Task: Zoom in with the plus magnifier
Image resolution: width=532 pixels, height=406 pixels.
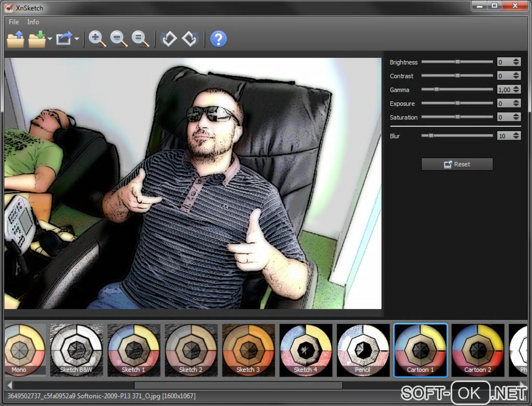Action: (x=97, y=39)
